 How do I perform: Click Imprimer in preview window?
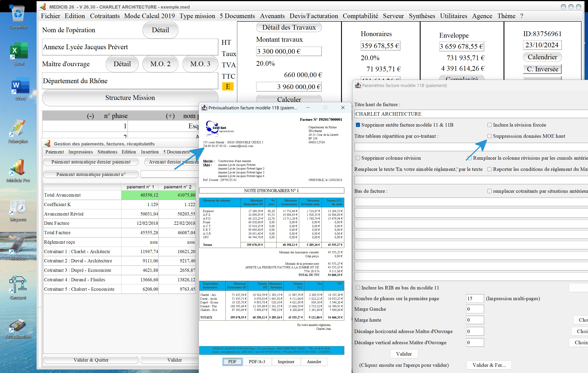(286, 362)
